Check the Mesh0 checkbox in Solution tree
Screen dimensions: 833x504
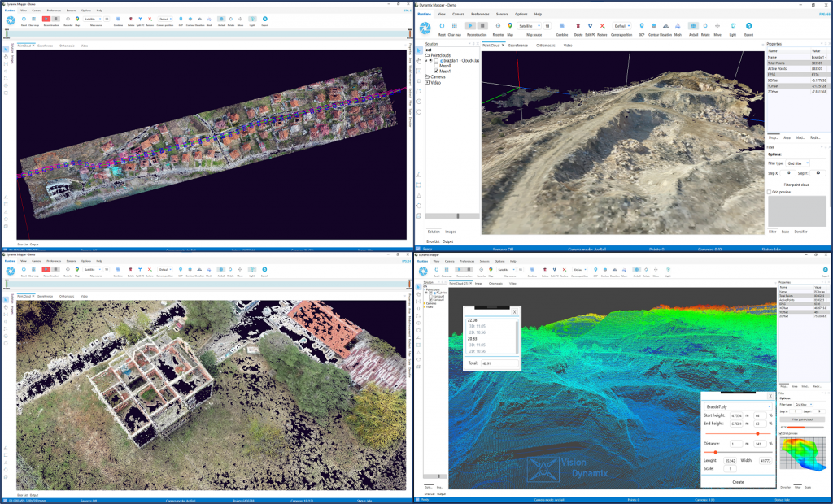436,66
